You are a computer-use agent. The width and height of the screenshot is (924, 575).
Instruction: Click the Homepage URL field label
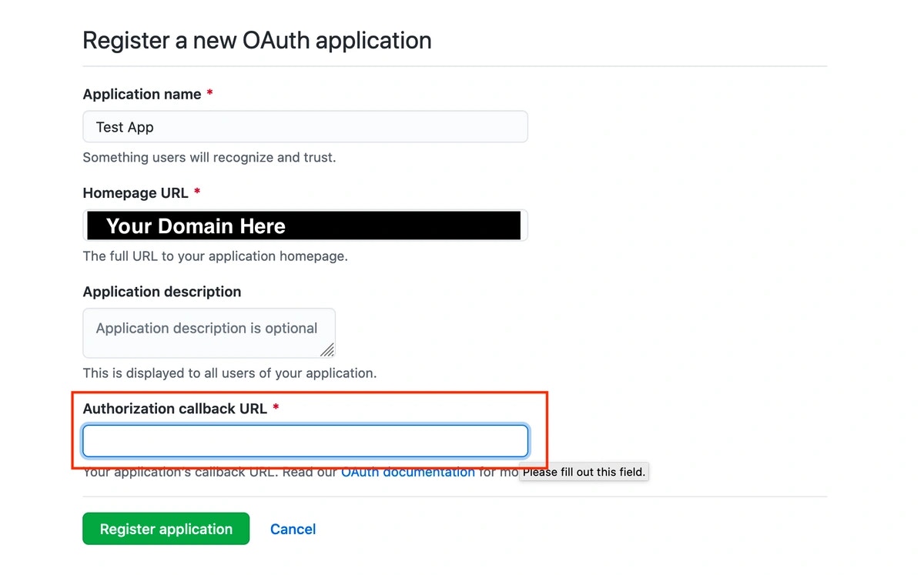135,193
